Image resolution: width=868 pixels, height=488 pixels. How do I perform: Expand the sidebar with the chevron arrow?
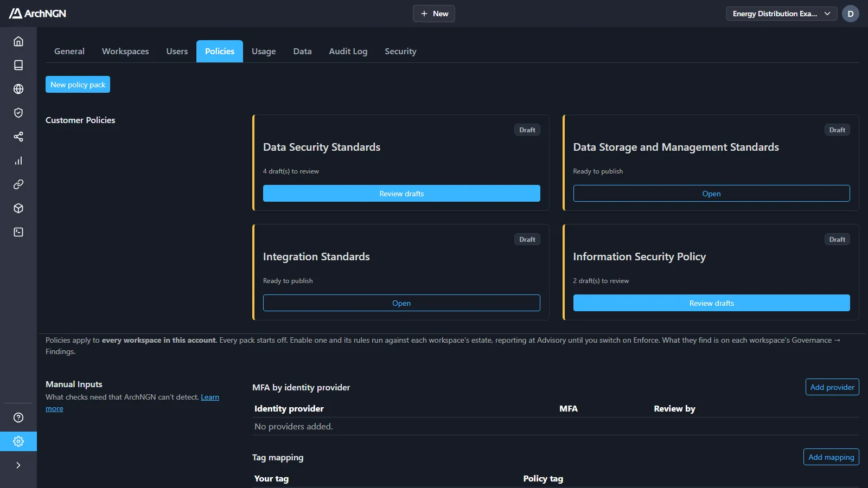coord(18,465)
